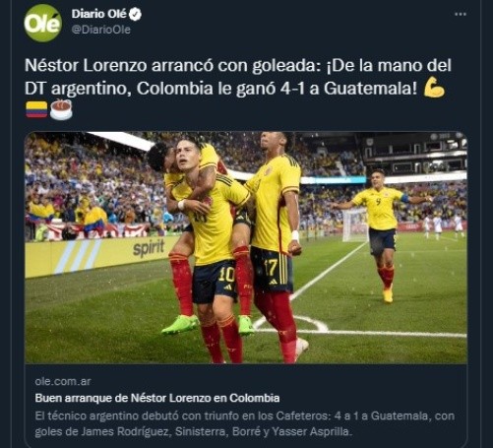Viewport: 493px width, 448px height.
Task: Open the three-dot more options menu
Action: (461, 14)
